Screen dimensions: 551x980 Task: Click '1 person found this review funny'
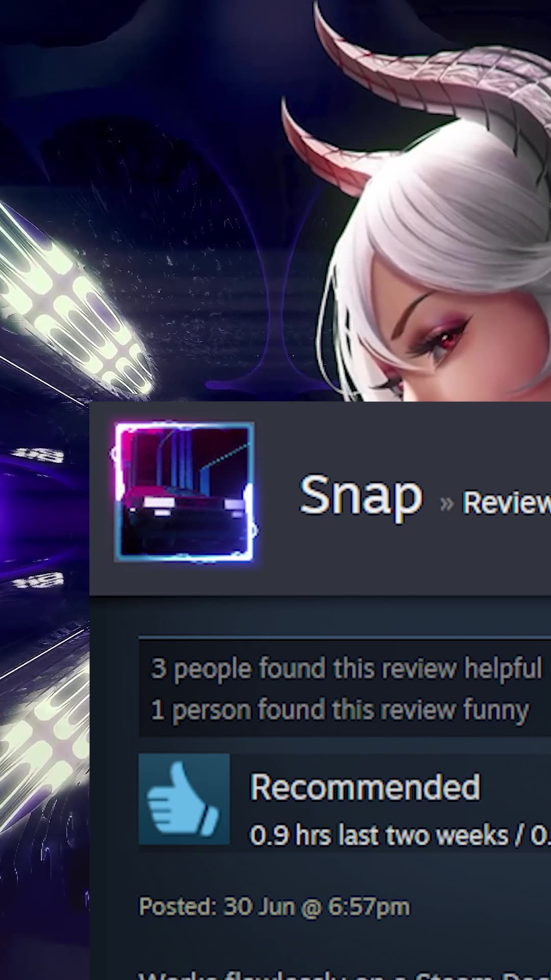coord(340,710)
